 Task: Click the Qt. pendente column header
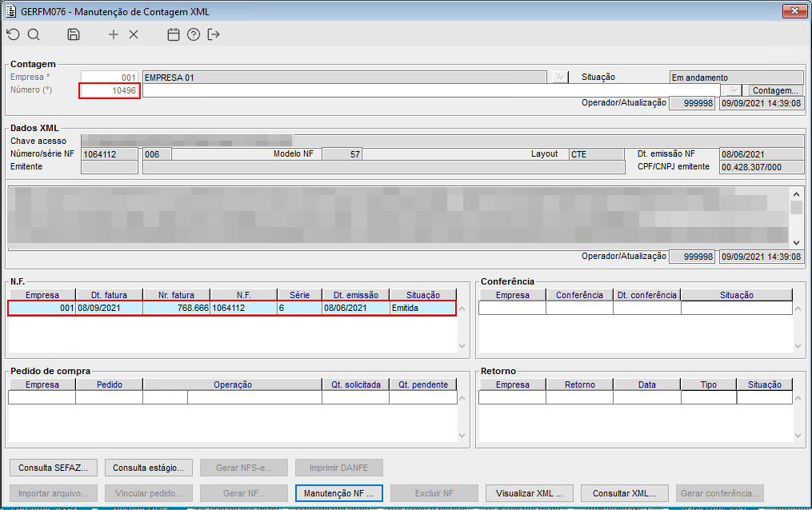[423, 384]
